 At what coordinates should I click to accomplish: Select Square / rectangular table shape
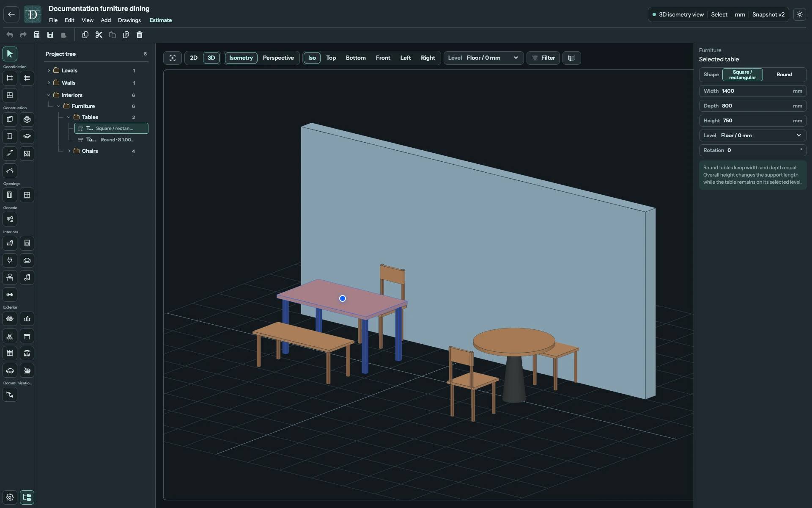[x=742, y=75]
